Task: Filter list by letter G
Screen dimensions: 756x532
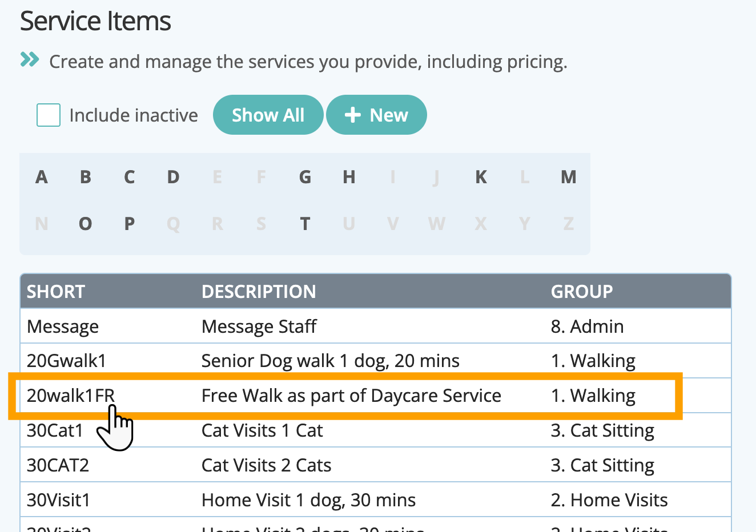Action: tap(305, 178)
